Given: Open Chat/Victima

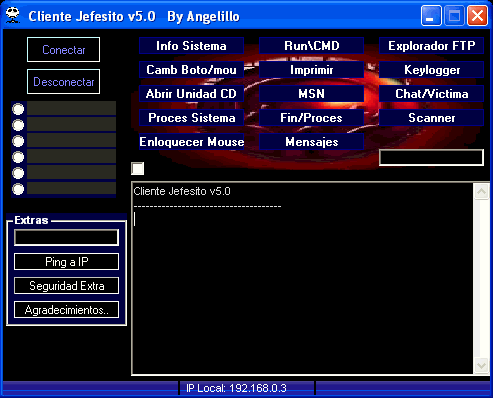Looking at the screenshot, I should pos(431,94).
